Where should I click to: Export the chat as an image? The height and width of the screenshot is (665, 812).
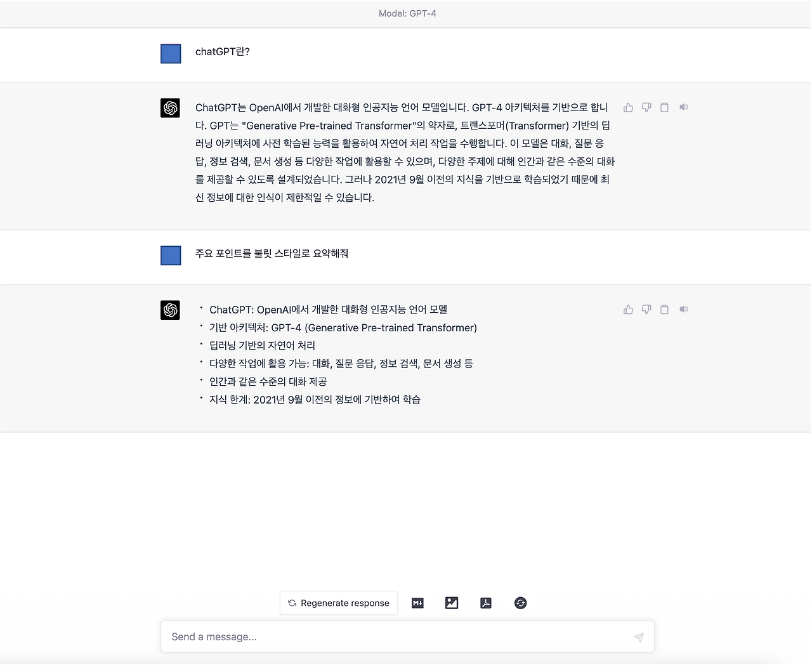pyautogui.click(x=452, y=603)
